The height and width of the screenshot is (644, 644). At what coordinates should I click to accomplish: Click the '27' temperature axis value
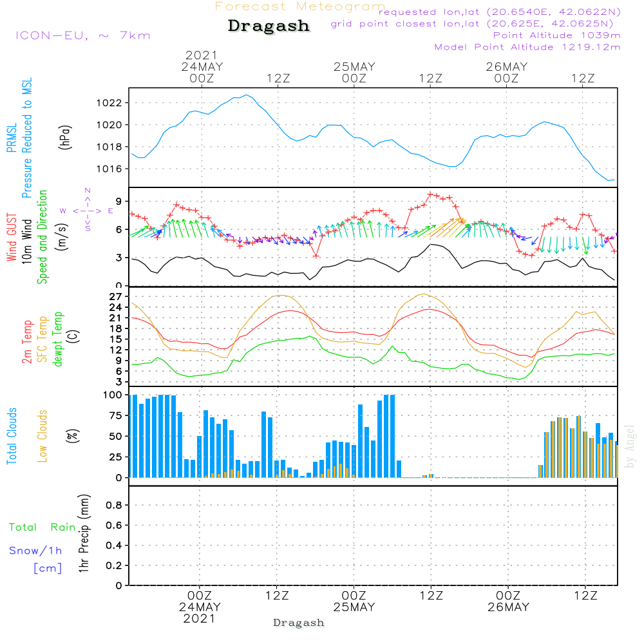click(x=115, y=296)
